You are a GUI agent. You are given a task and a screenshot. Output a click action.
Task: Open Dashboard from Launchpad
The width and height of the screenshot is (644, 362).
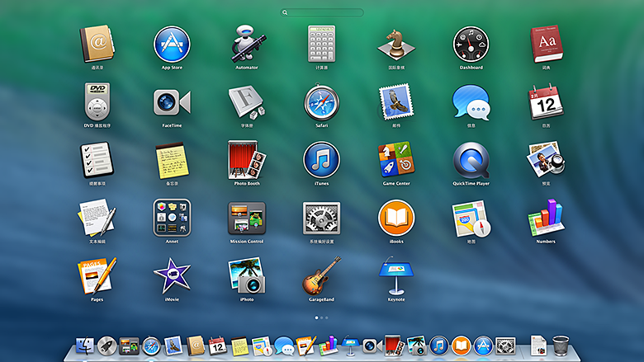coord(471,45)
